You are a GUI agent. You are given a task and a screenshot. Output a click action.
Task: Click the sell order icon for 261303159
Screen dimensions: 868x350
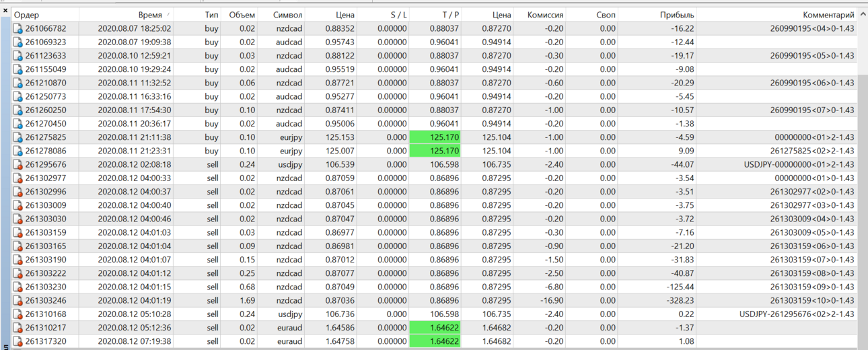coord(18,232)
